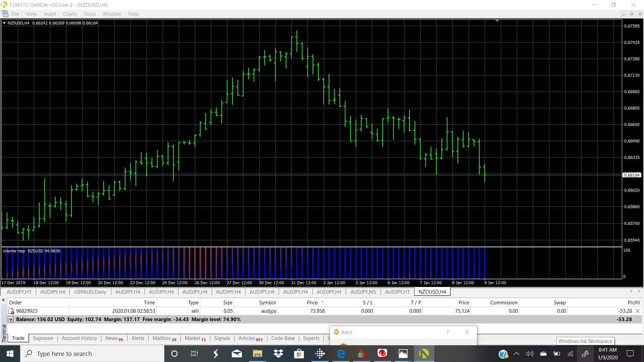Screen dimensions: 644x362
Task: Click the Balance row summary icon
Action: [x=11, y=319]
